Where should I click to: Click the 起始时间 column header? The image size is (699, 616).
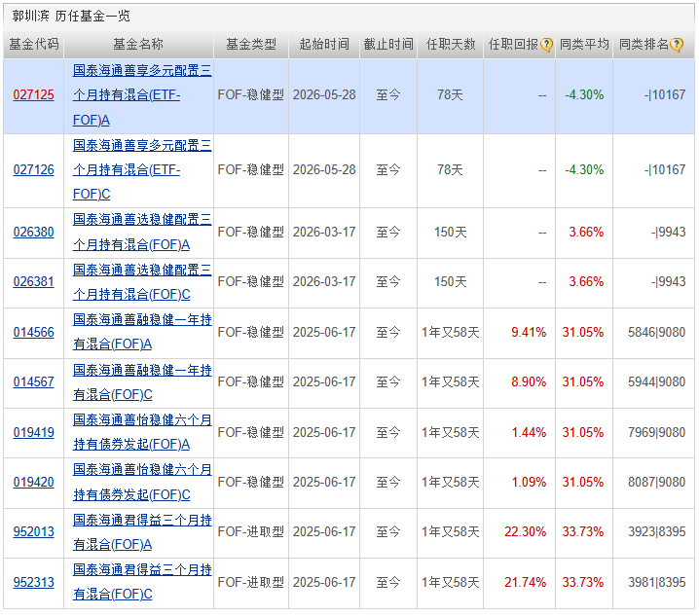click(x=324, y=44)
